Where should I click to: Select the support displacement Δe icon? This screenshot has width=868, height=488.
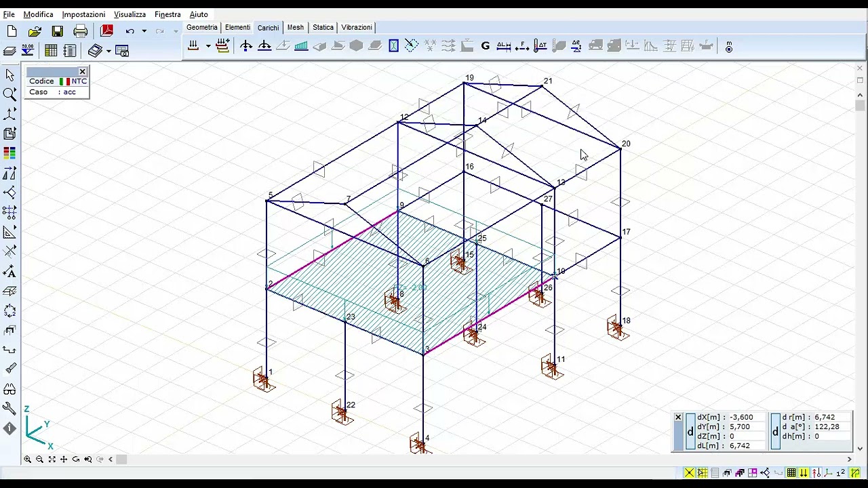(576, 46)
